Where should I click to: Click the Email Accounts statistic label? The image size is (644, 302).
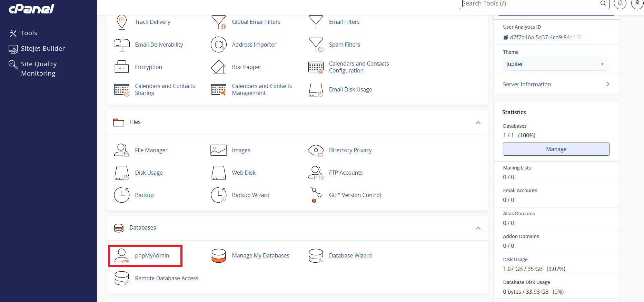coord(520,191)
